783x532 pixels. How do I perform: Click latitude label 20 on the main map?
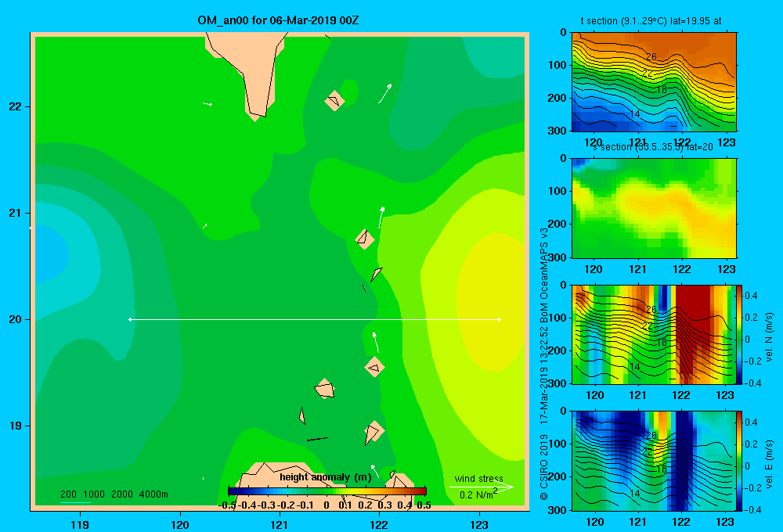point(16,319)
